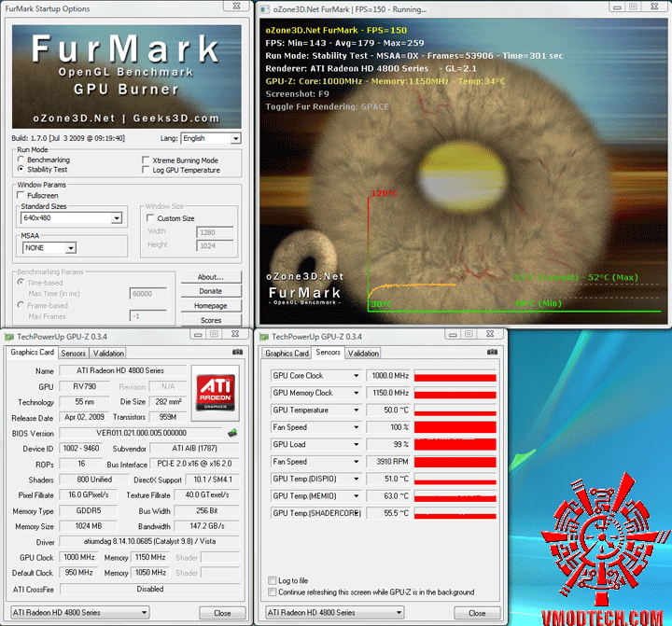Screen dimensions: 672x626
Task: Open GPU selector dropdown in GPU-Z Sensors window
Action: click(334, 613)
